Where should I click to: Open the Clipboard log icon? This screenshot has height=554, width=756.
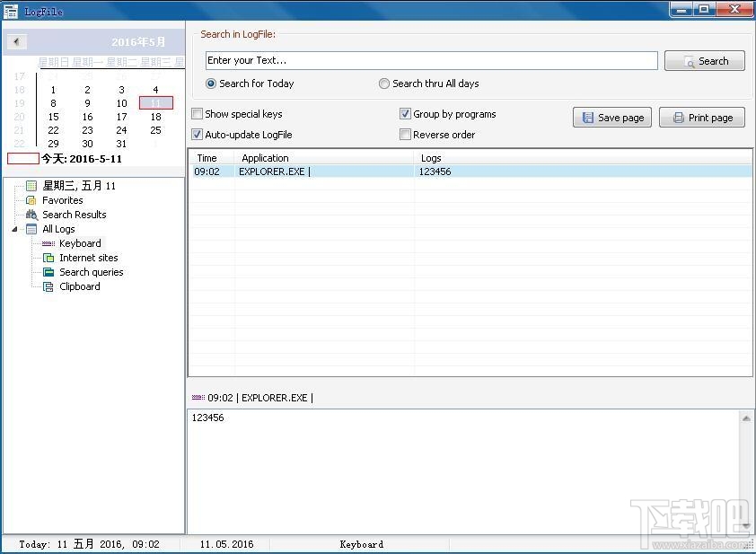click(48, 286)
